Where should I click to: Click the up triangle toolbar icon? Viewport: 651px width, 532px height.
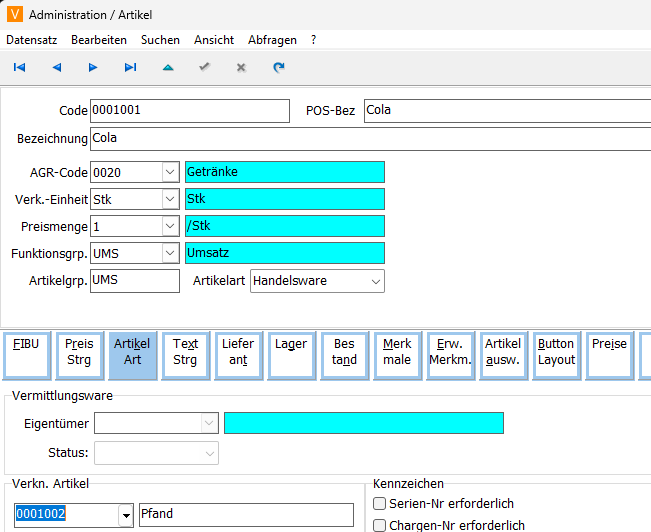(x=167, y=67)
